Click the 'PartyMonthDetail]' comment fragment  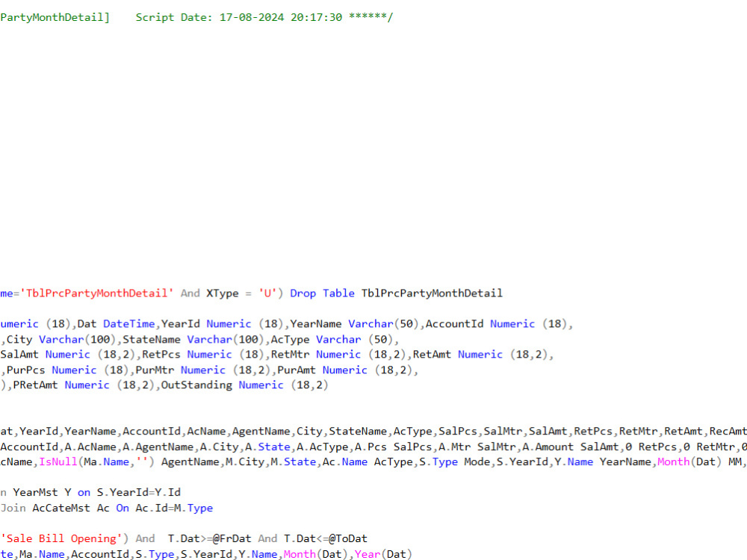[x=55, y=18]
